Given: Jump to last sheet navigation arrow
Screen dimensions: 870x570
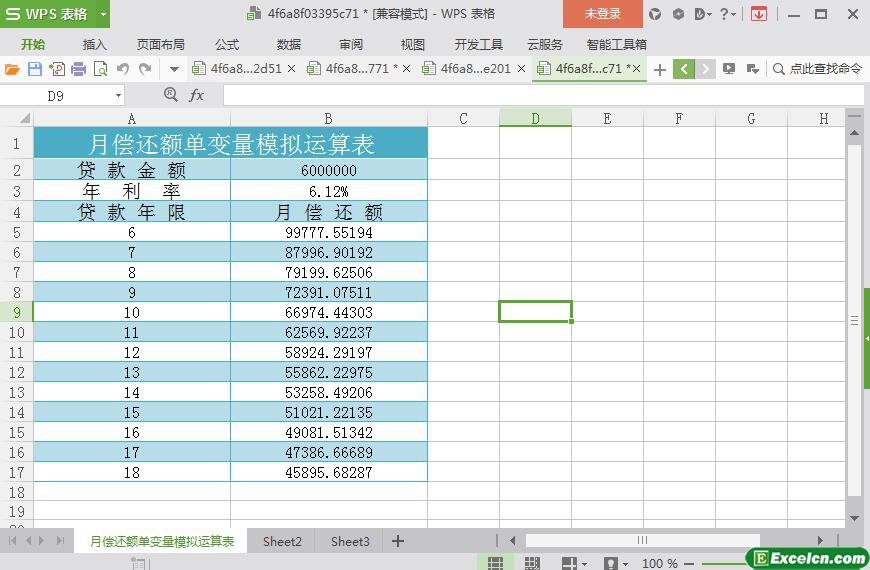Looking at the screenshot, I should pos(60,541).
